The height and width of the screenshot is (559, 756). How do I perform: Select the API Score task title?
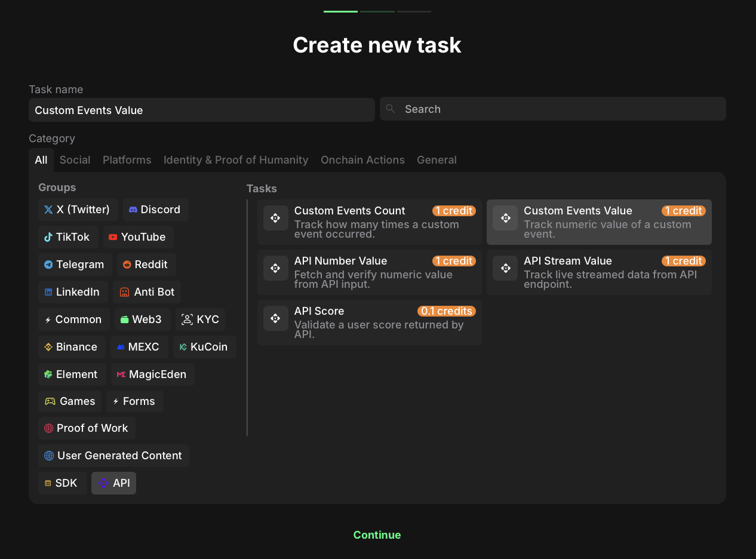coord(319,311)
